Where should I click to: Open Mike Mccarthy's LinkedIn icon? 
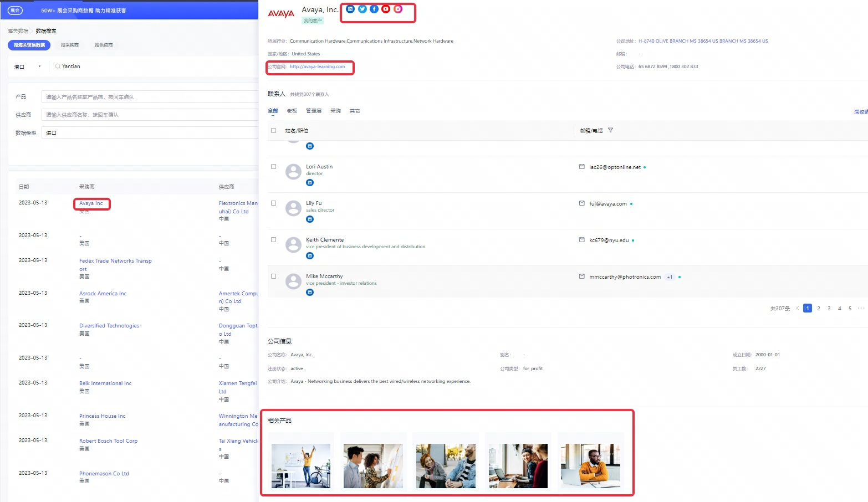pyautogui.click(x=310, y=292)
